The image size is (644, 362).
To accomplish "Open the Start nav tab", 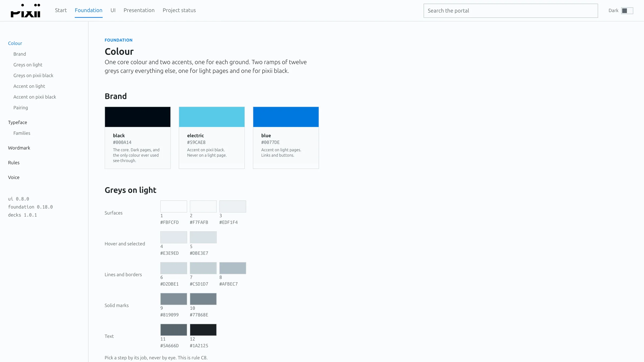I will coord(61,10).
